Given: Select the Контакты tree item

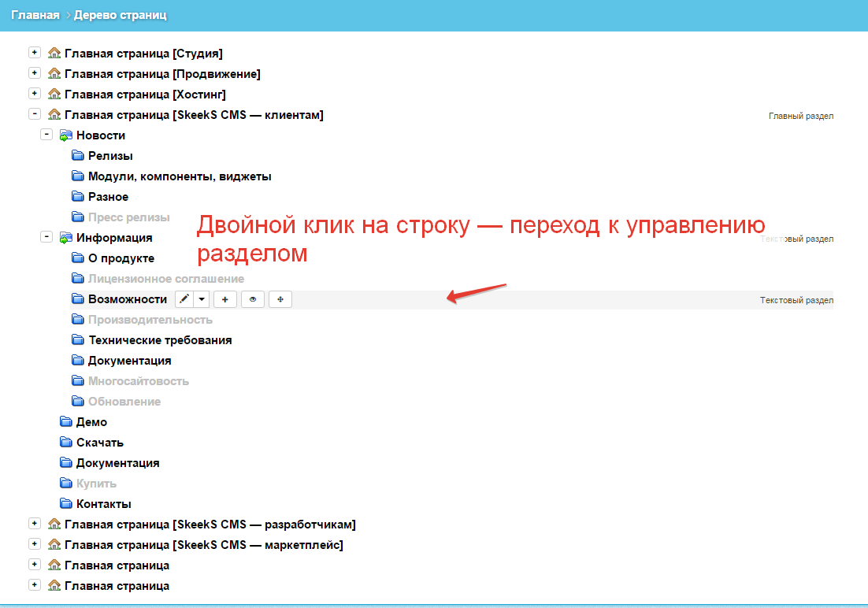Looking at the screenshot, I should coord(103,505).
